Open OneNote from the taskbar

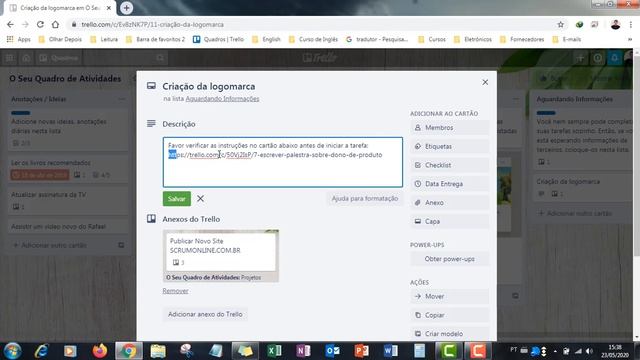[303, 351]
